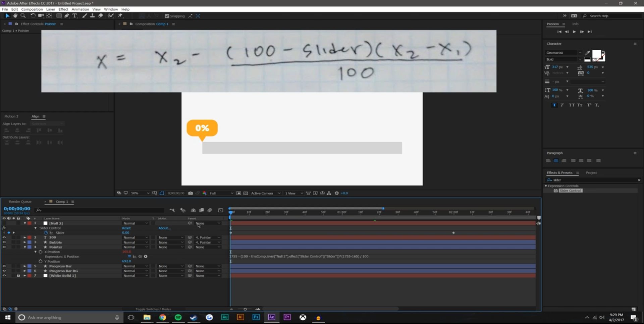Select the Selection arrow tool
Image resolution: width=644 pixels, height=324 pixels.
[7, 16]
